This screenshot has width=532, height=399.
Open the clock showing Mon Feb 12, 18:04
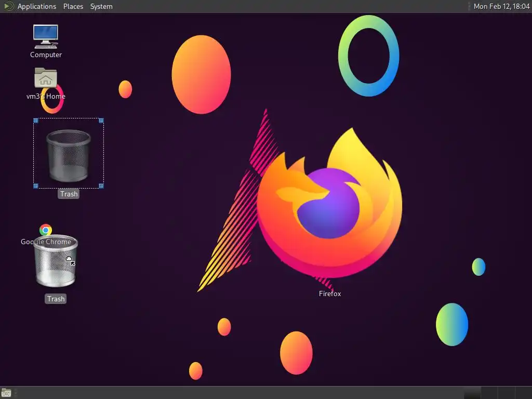click(x=501, y=6)
